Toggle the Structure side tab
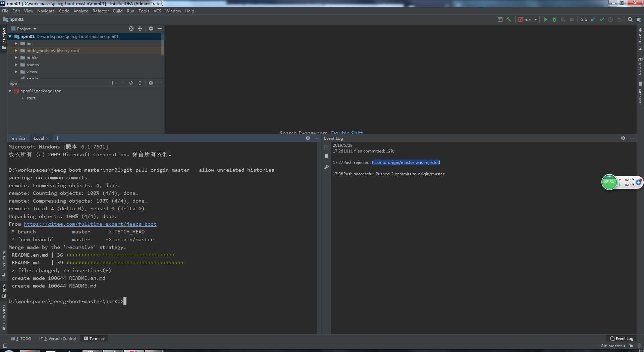Screen dimensions: 644x352 (4, 264)
